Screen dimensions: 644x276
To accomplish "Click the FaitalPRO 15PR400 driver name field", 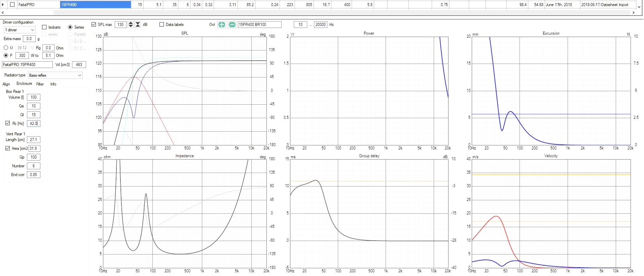I will coord(28,65).
